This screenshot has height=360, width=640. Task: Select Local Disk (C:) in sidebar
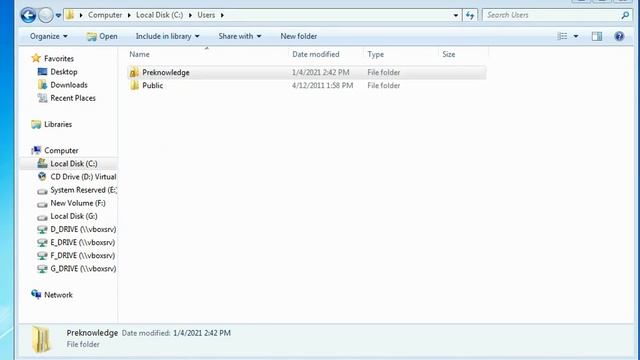tap(73, 164)
